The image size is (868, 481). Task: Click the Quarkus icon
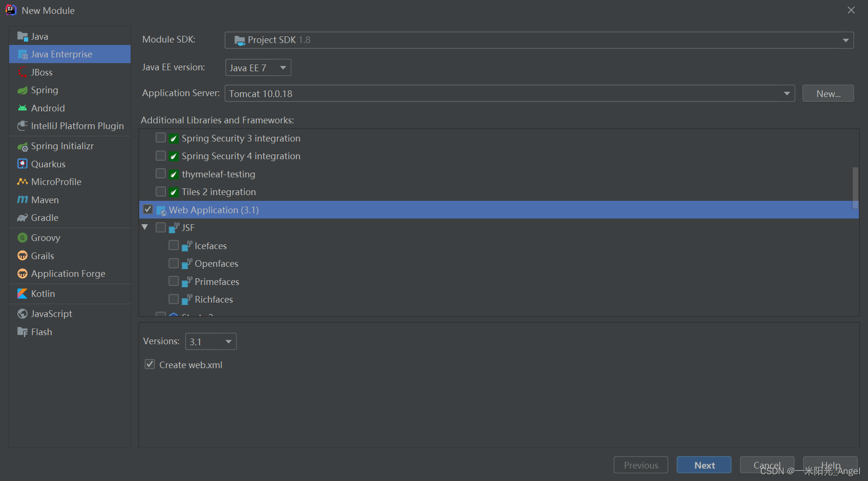pos(22,164)
